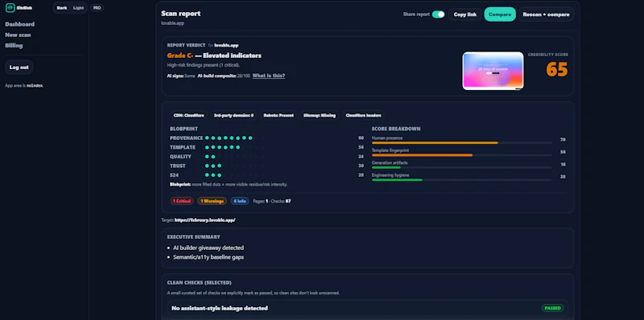Click the credibility score 65

[556, 69]
